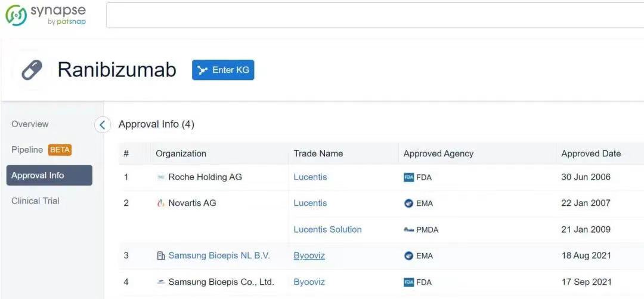Click the PMDA agency icon
The width and height of the screenshot is (644, 299).
(408, 230)
